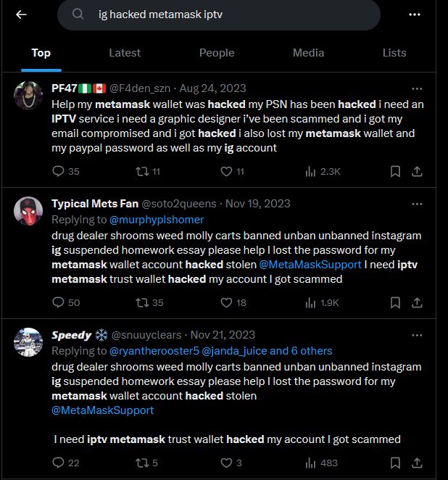
Task: Open the @MetaMaskSupport mention in Speedy's tweet
Action: (103, 410)
